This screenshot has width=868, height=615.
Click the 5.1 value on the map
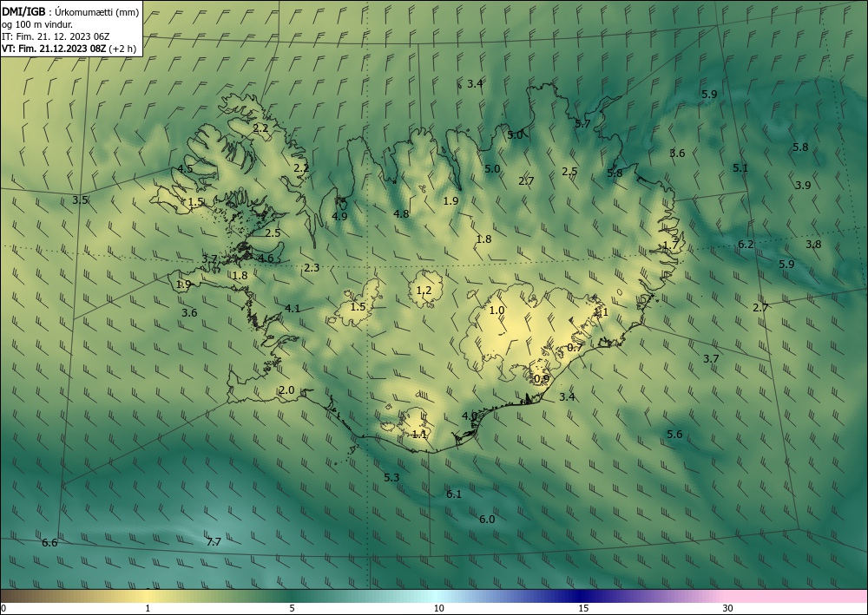(740, 168)
